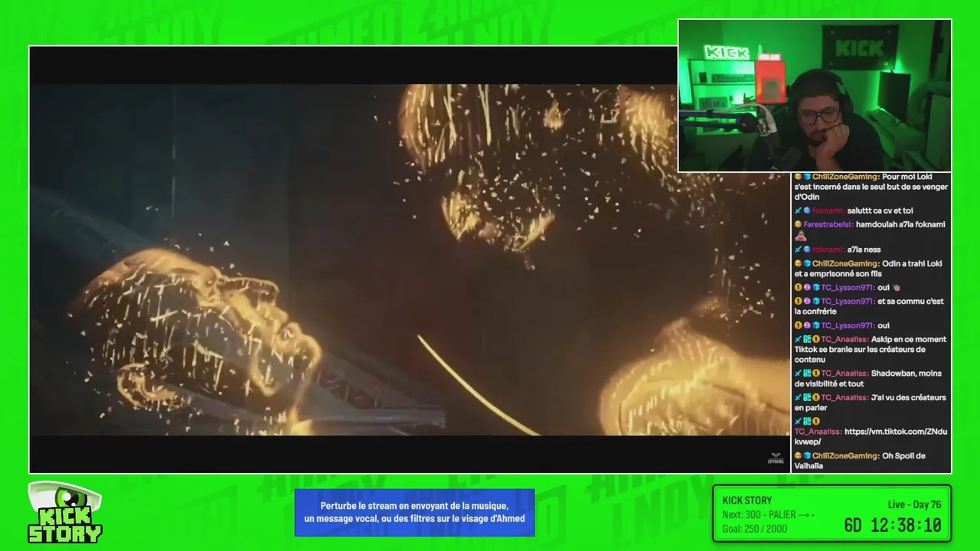Click TC_Lysson971's name beside 'et sa commu'

tap(848, 302)
